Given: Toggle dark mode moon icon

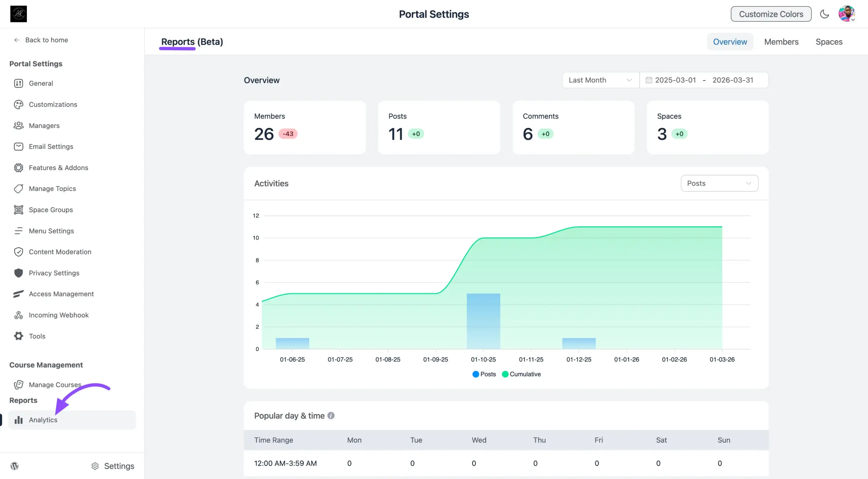Looking at the screenshot, I should (824, 14).
